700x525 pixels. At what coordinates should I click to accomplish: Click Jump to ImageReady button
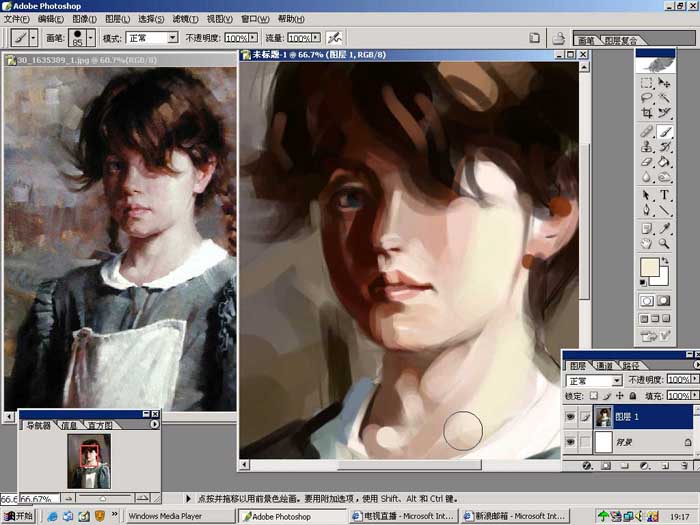click(655, 336)
